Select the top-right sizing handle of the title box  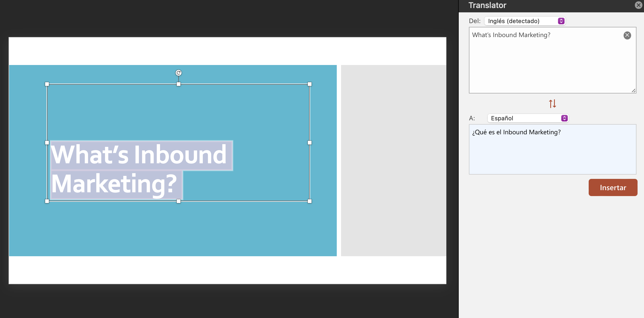[x=310, y=84]
